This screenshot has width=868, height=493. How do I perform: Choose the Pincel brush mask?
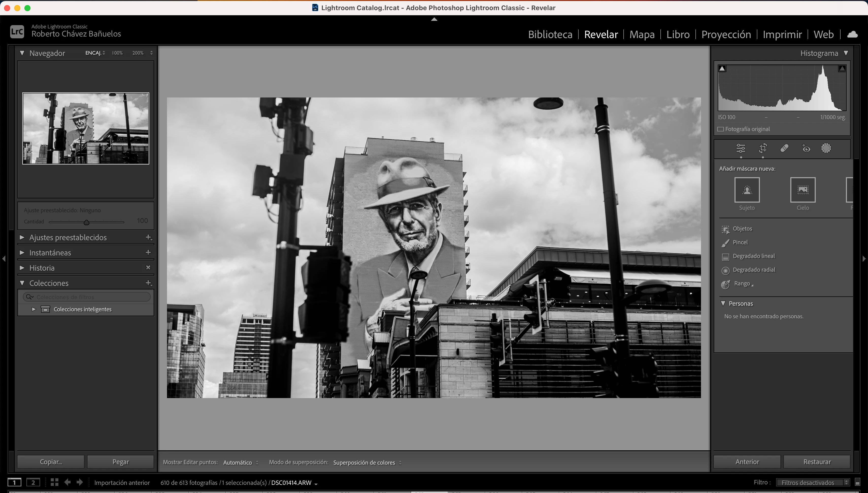(x=740, y=242)
